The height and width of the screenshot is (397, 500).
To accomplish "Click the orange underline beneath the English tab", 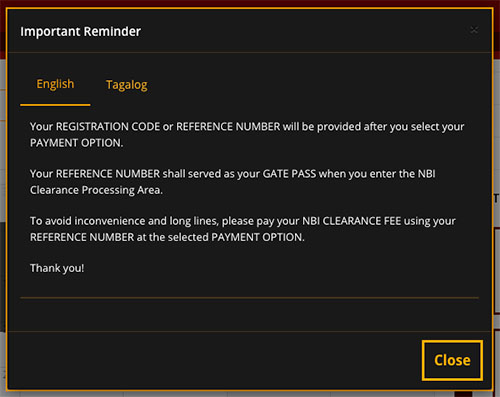I will click(x=55, y=105).
